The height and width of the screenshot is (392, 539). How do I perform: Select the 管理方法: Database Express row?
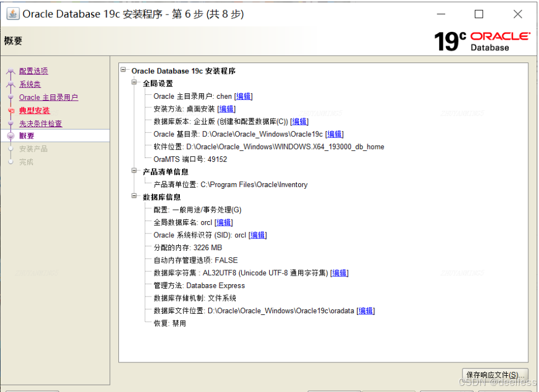tap(199, 285)
